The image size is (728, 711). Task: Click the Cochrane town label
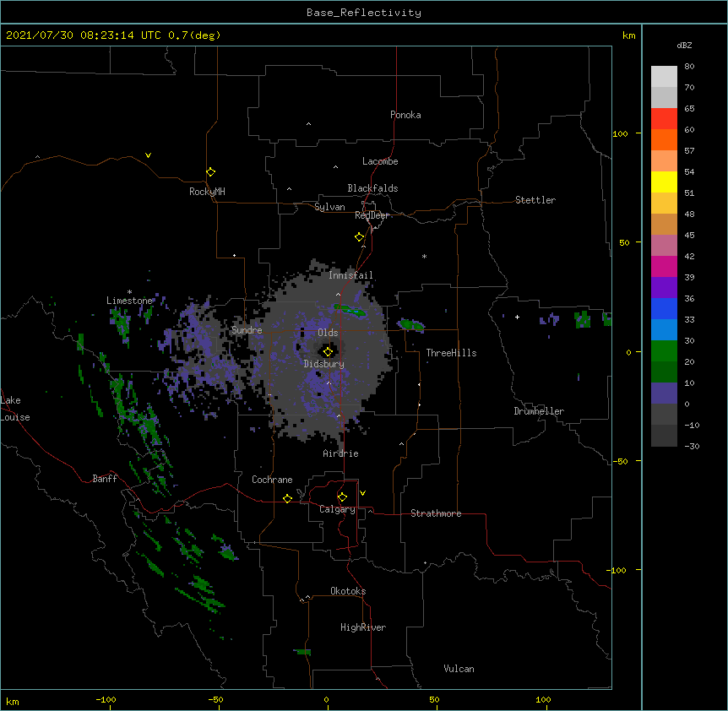(272, 480)
